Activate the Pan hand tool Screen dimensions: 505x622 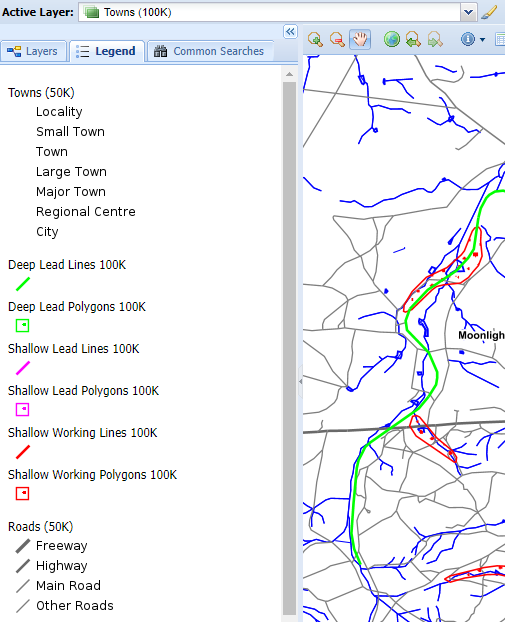coord(360,40)
